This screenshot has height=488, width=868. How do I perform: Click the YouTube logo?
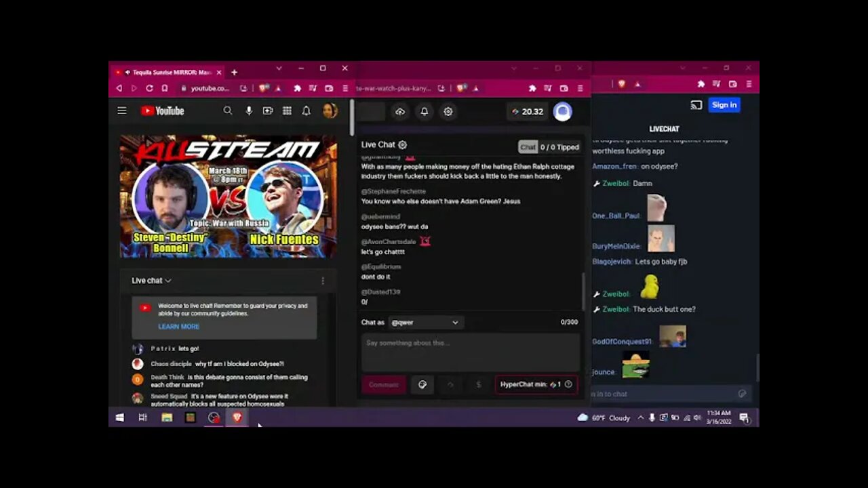point(162,111)
